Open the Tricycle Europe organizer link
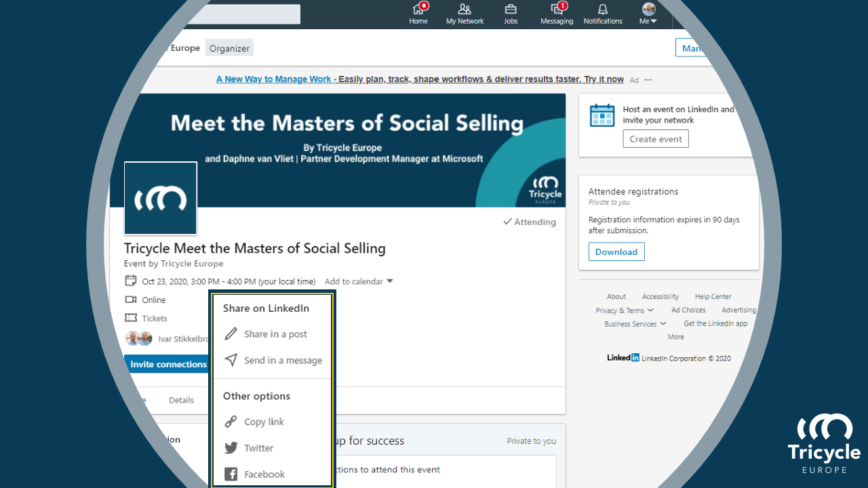The height and width of the screenshot is (488, 868). pos(192,264)
